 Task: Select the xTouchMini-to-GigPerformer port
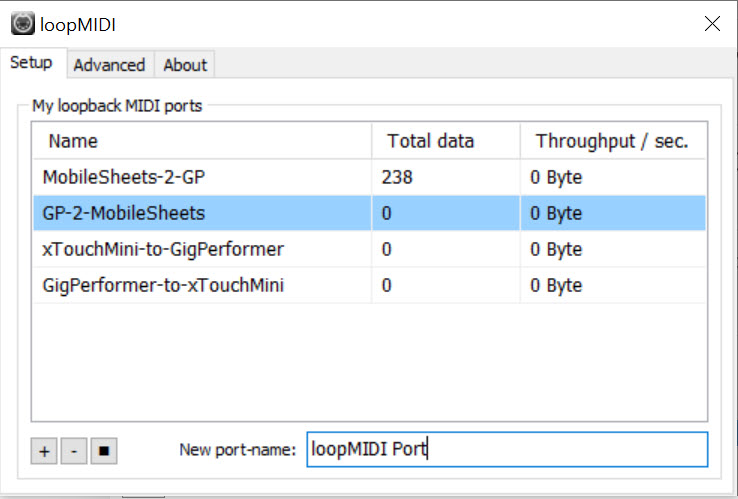pyautogui.click(x=369, y=249)
